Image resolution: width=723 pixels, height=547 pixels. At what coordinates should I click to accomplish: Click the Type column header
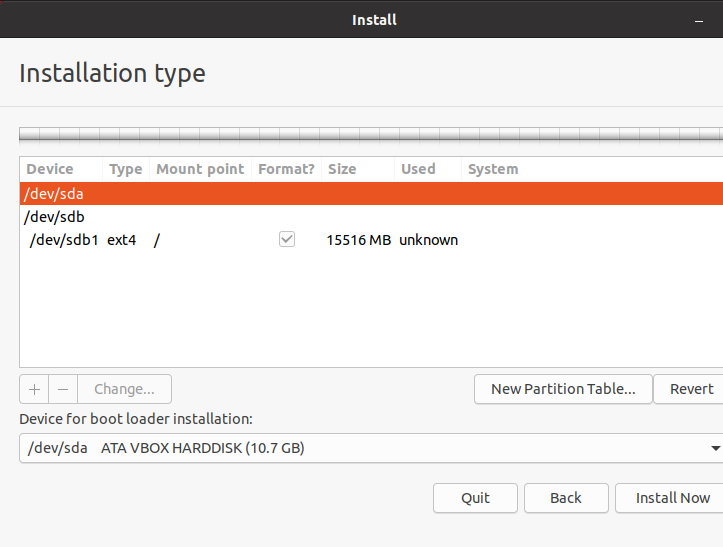125,169
